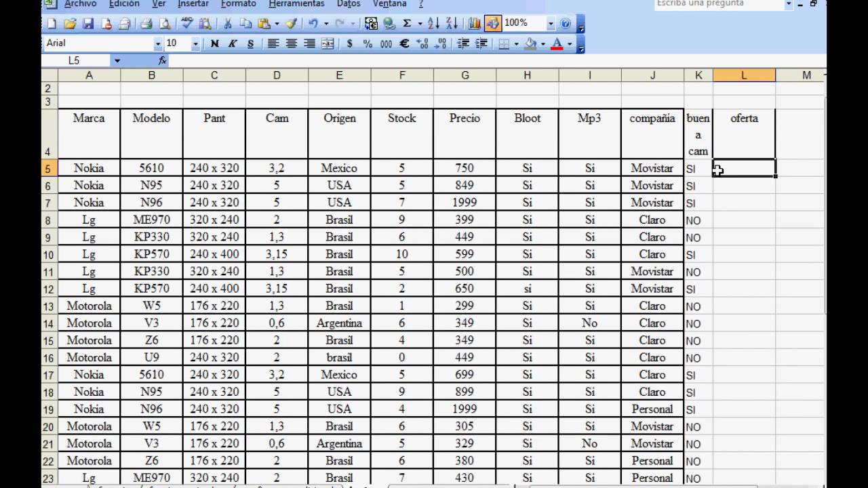
Task: Apply currency dollar style
Action: tap(349, 43)
